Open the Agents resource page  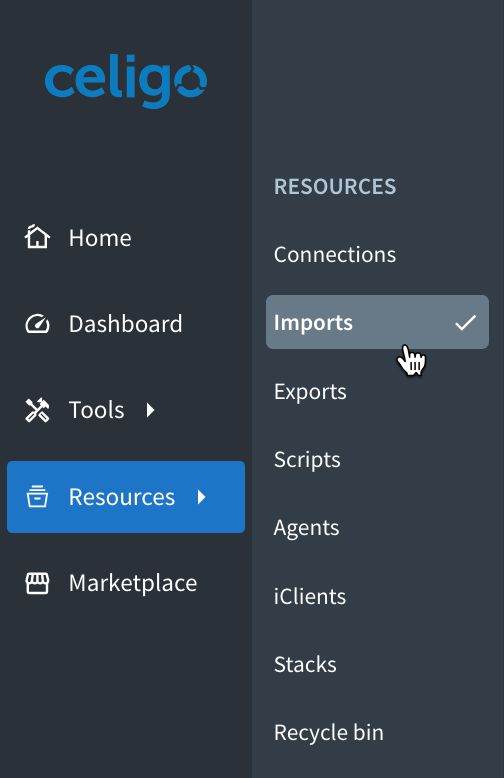(307, 528)
